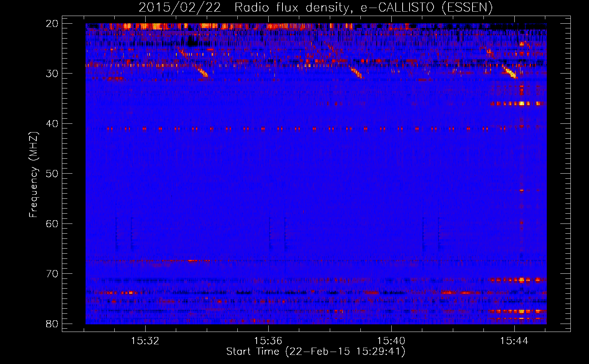Image resolution: width=589 pixels, height=364 pixels.
Task: Click the 'Frequency (MHZ)' y-axis label
Action: tap(33, 175)
